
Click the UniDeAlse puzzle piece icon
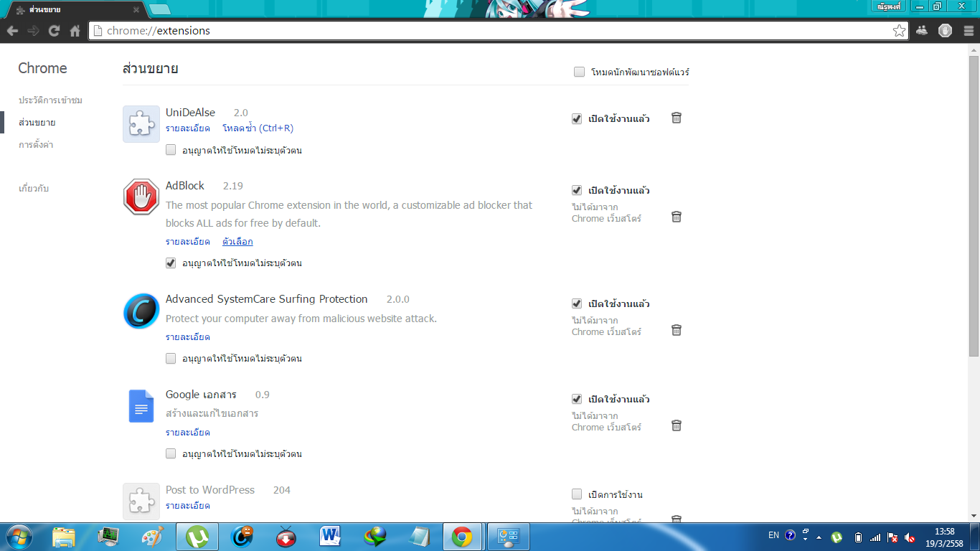tap(141, 124)
